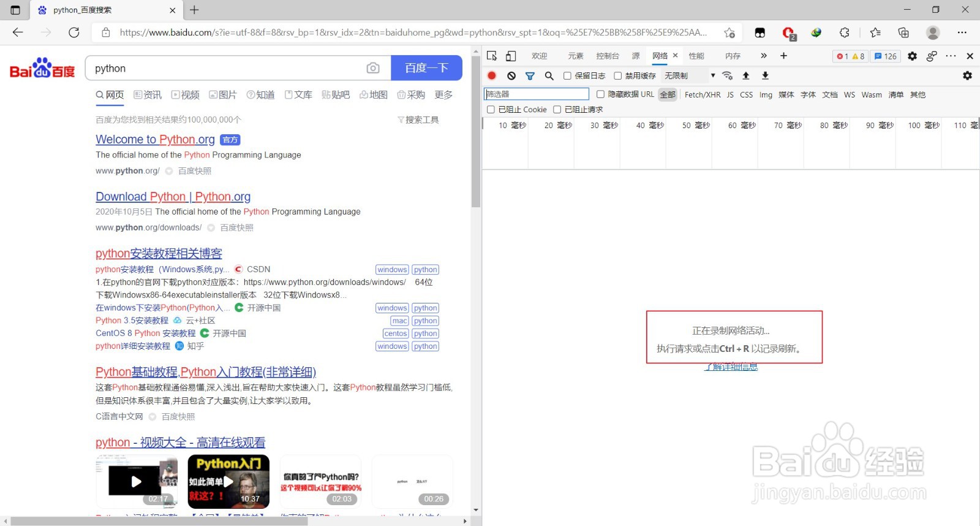
Task: Switch to 元素 DevTools tab
Action: click(x=576, y=56)
